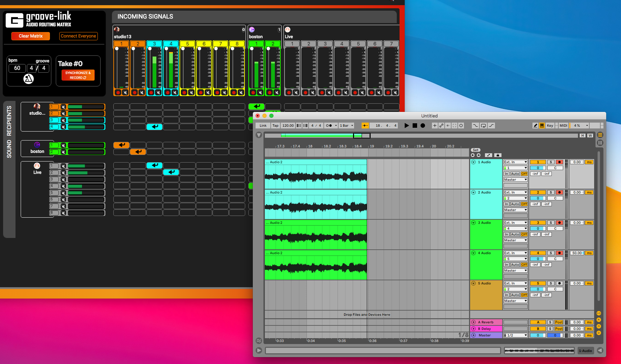Open 3 Audio output Master dropdown
The height and width of the screenshot is (364, 621).
pyautogui.click(x=516, y=240)
